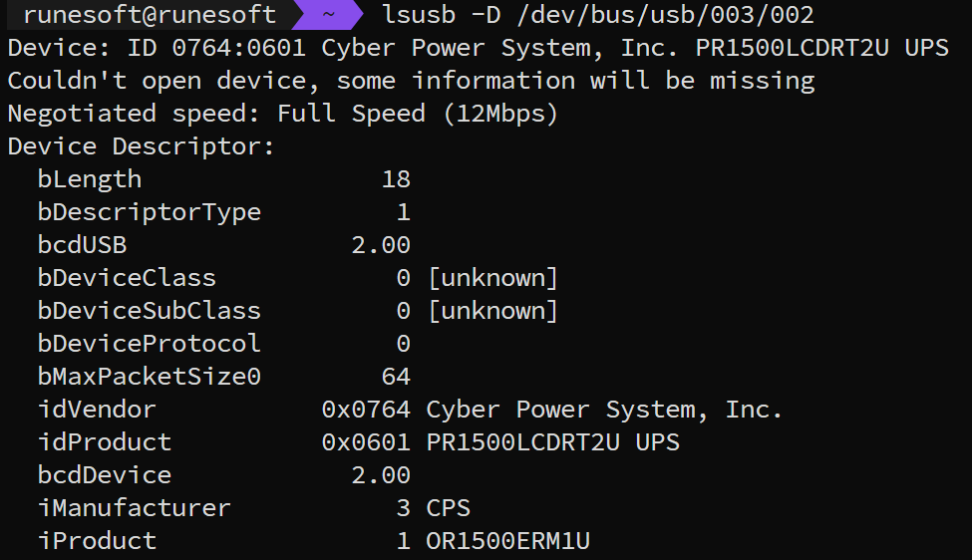Click the bDescriptorType field name
This screenshot has width=972, height=560.
(x=150, y=212)
